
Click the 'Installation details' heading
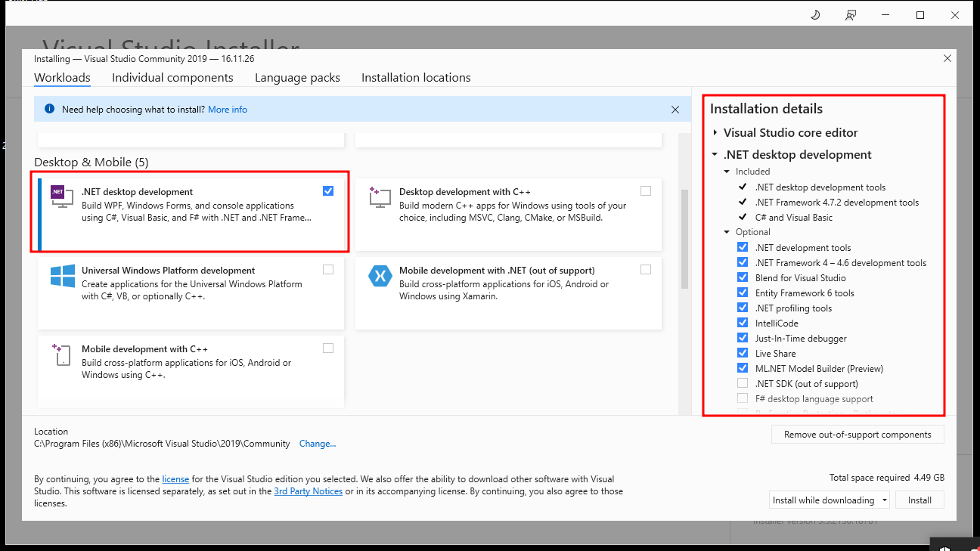pyautogui.click(x=766, y=109)
